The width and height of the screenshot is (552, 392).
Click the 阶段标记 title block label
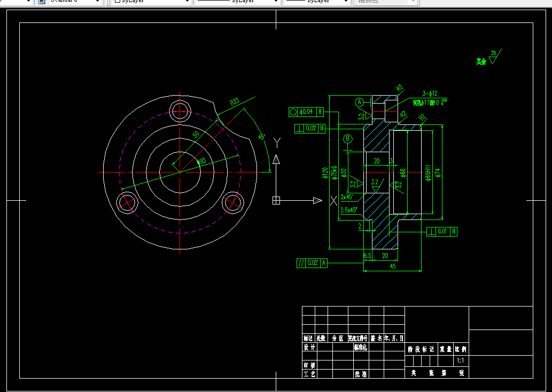pyautogui.click(x=421, y=349)
